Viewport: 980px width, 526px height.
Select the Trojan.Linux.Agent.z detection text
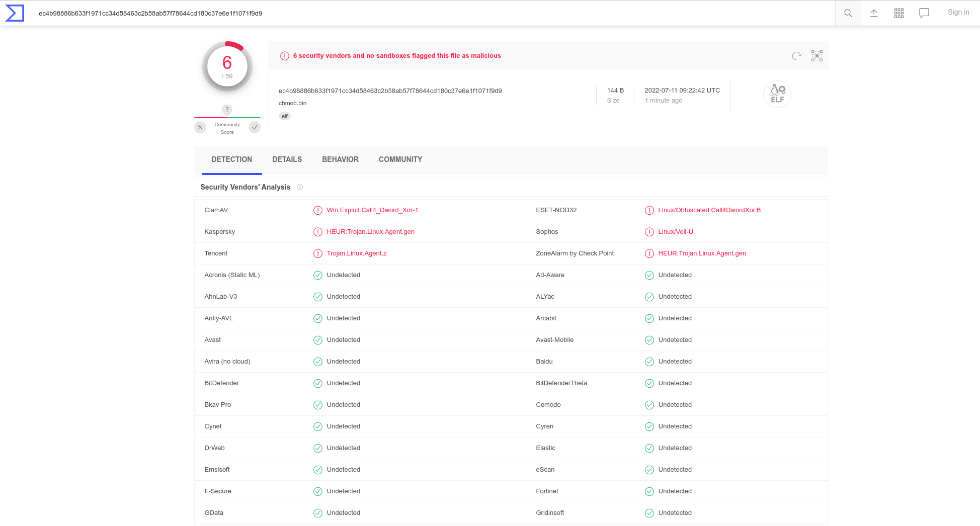[x=357, y=253]
